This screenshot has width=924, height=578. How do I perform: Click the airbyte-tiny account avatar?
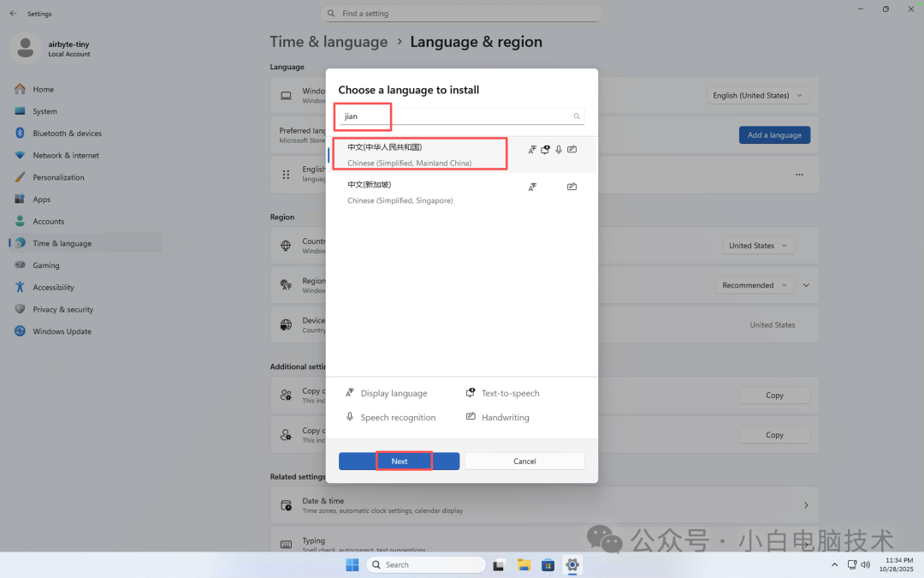pos(25,48)
